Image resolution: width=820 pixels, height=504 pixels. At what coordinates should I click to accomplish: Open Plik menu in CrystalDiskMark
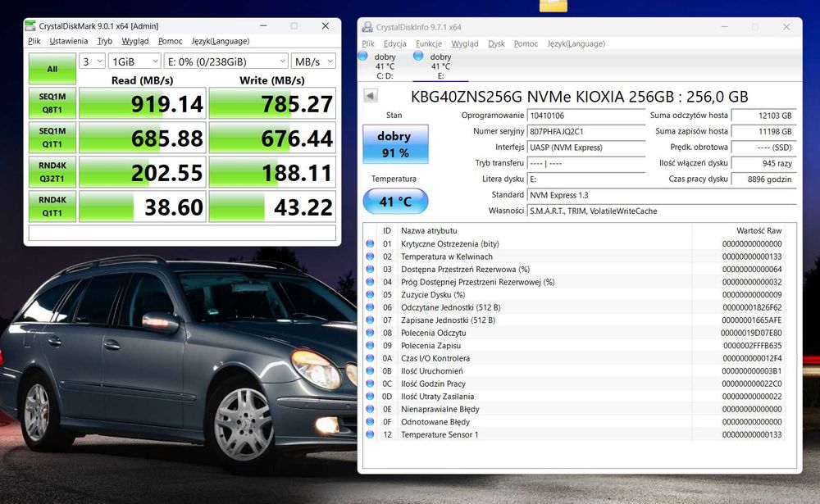coord(34,41)
